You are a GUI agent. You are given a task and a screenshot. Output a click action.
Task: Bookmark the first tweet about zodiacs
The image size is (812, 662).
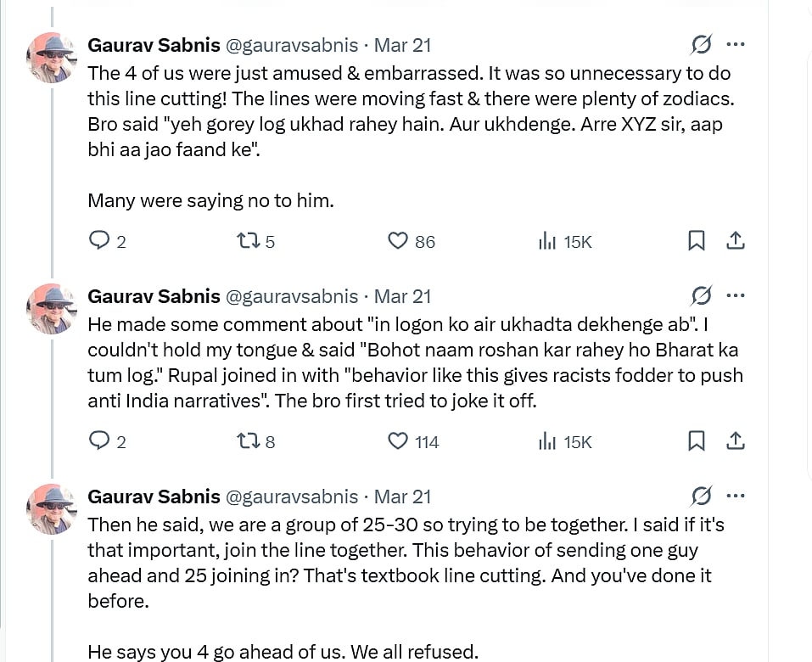pyautogui.click(x=696, y=241)
